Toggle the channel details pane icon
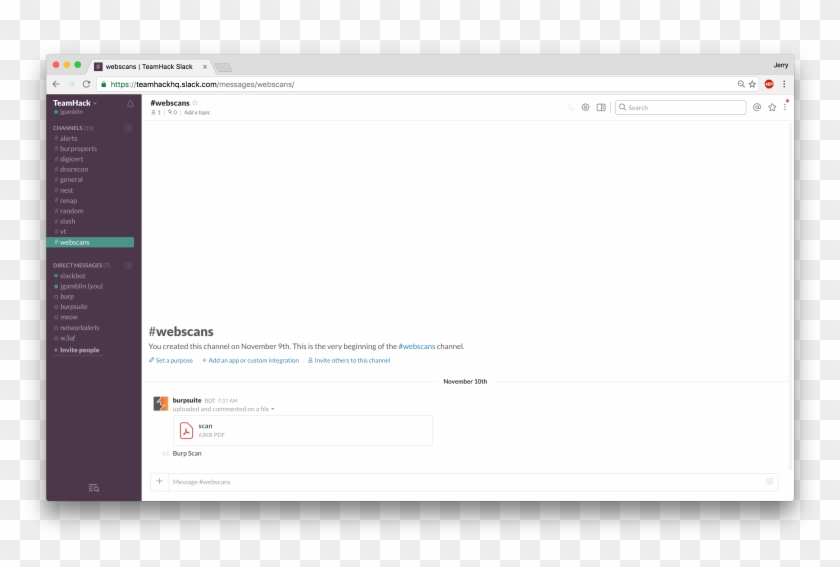The width and height of the screenshot is (840, 567). coord(601,107)
